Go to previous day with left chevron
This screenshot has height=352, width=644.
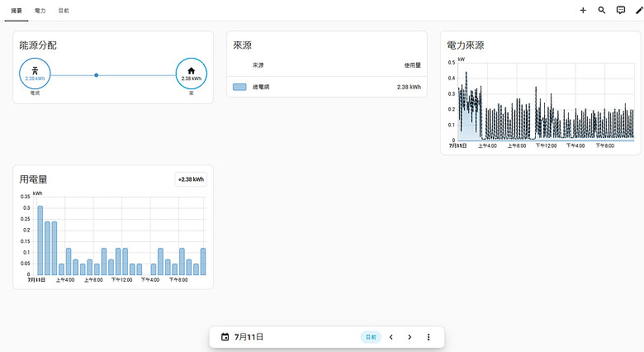(391, 337)
